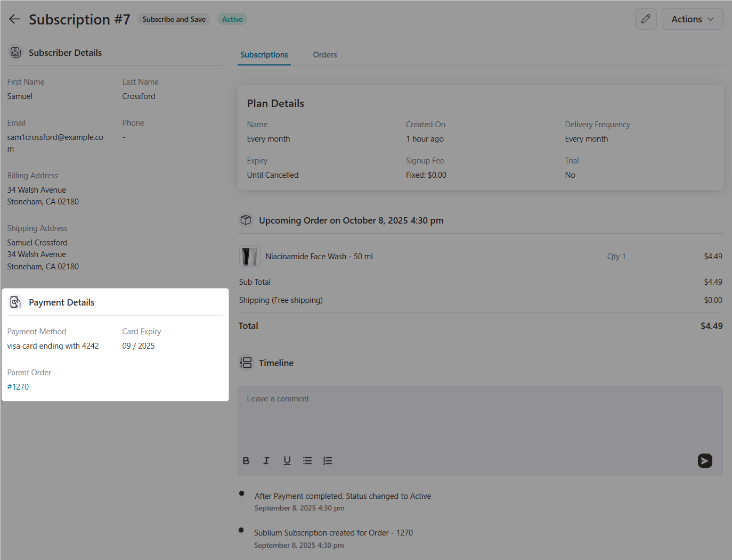Click the Payment Details card icon
This screenshot has width=732, height=560.
click(x=15, y=302)
